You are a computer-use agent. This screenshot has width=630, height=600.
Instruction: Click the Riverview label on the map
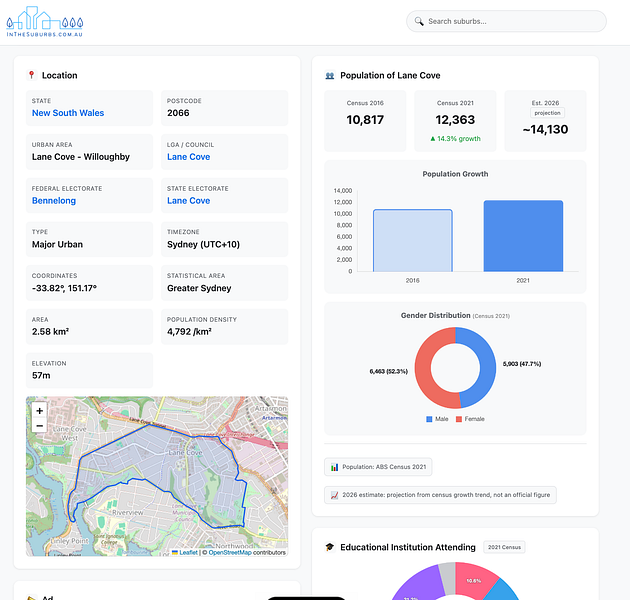pos(128,512)
